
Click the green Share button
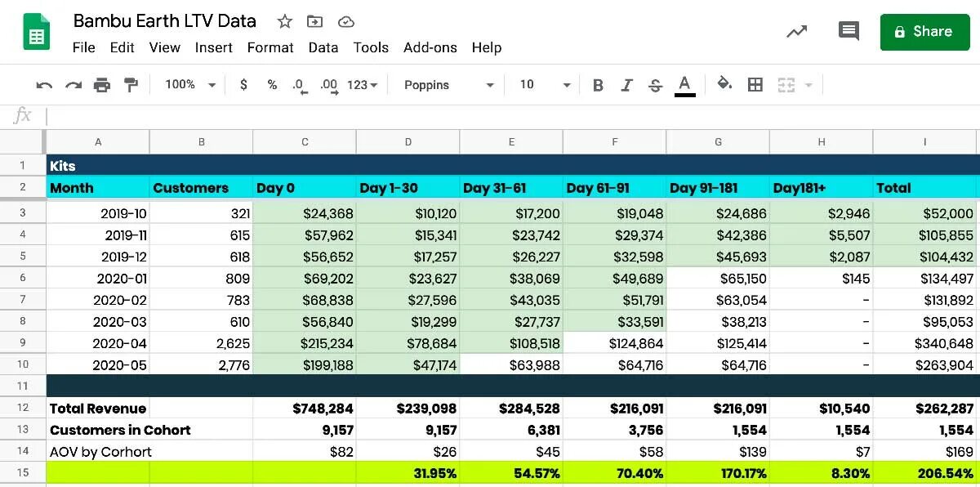[924, 32]
